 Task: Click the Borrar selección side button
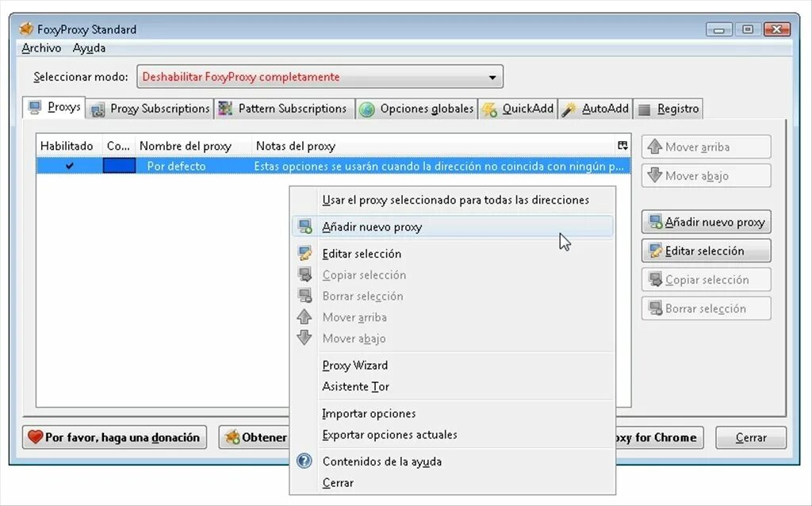coord(706,309)
